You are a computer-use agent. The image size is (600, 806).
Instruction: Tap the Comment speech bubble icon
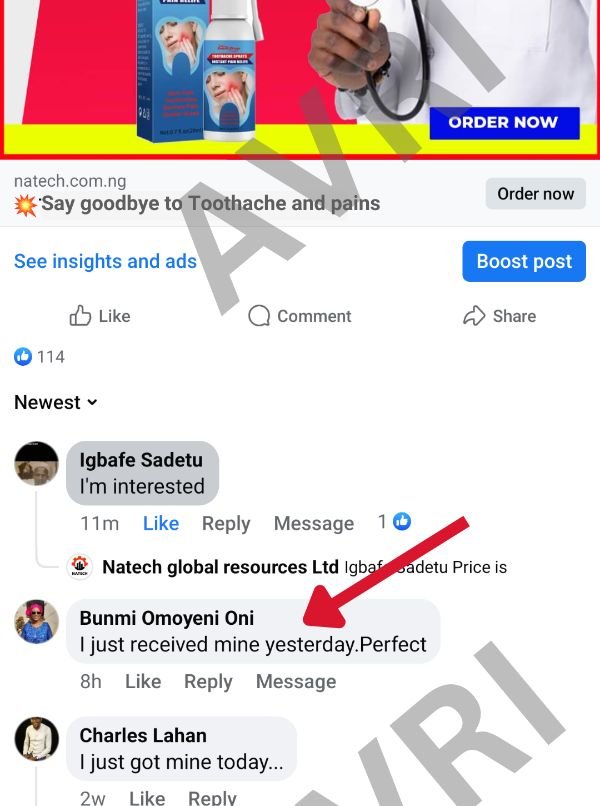[x=259, y=316]
